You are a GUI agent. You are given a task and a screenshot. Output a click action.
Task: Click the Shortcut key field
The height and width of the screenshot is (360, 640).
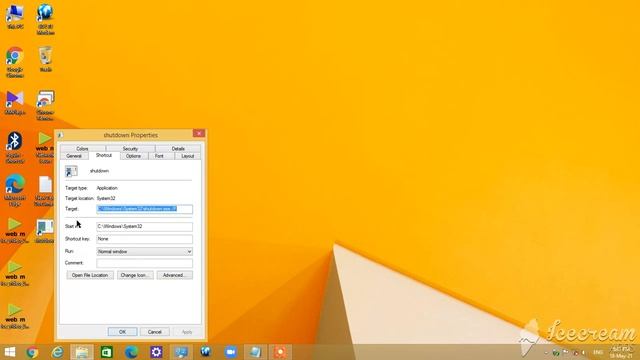point(144,239)
